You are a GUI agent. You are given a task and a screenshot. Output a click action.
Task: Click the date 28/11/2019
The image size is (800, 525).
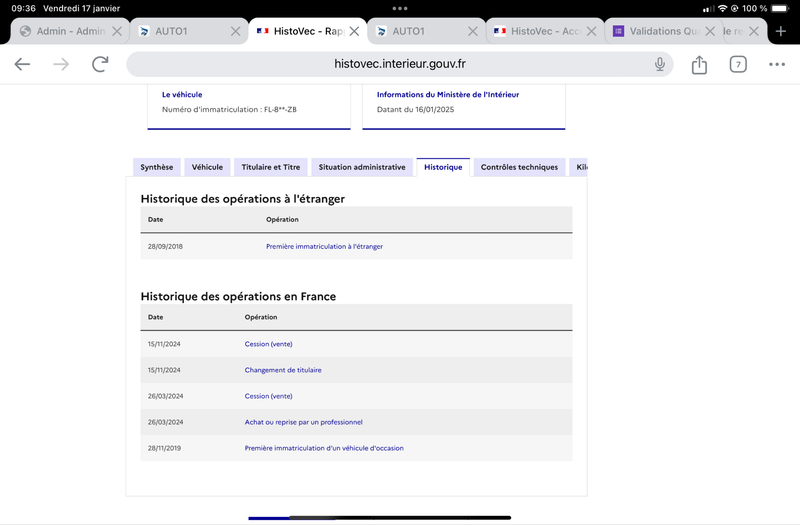pos(164,448)
